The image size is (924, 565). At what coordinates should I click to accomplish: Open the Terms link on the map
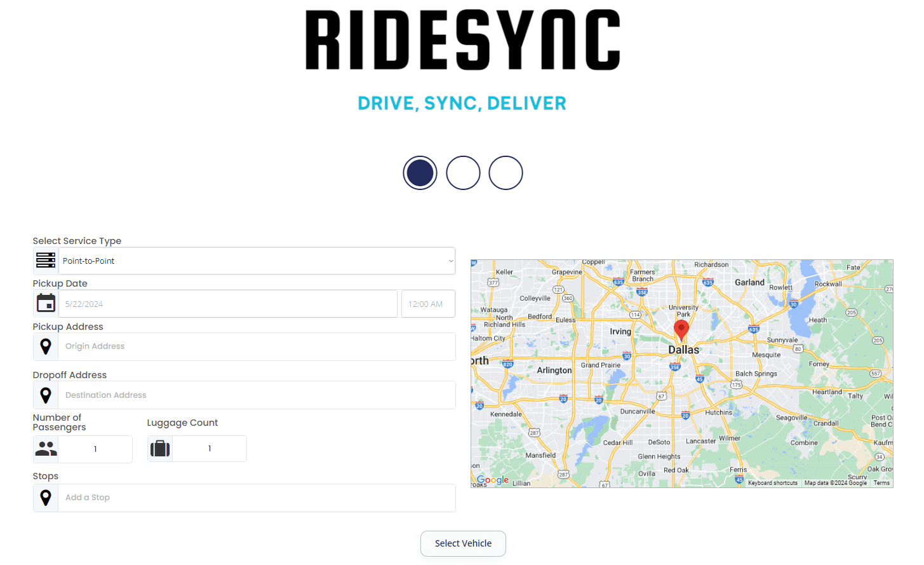tap(881, 482)
